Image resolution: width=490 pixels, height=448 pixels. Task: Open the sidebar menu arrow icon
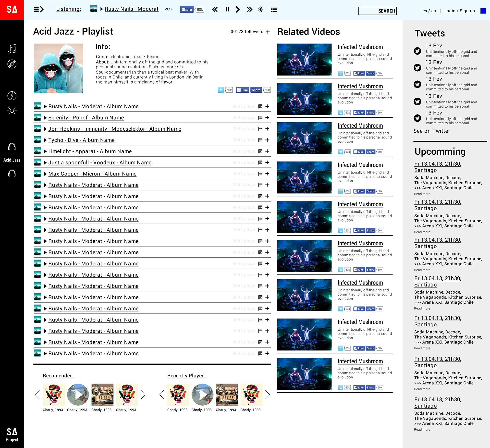[39, 9]
